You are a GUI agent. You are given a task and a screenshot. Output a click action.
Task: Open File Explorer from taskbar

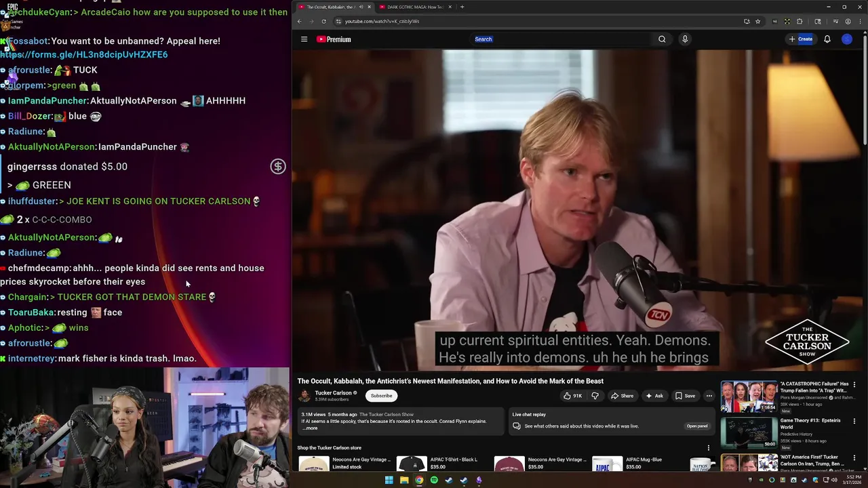pos(404,480)
